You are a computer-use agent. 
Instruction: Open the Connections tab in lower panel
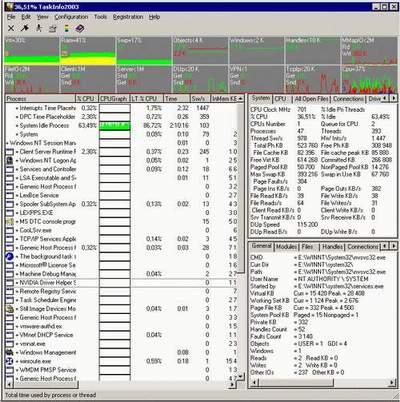pyautogui.click(x=363, y=247)
